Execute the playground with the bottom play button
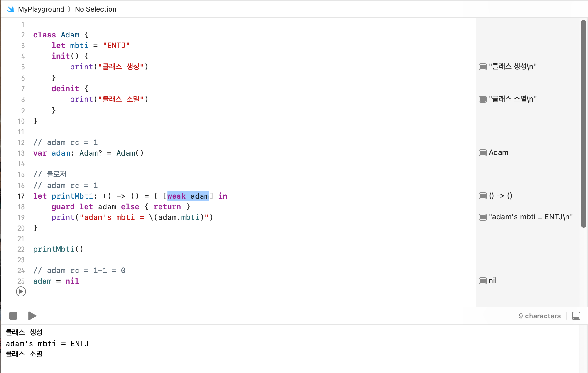 point(32,316)
